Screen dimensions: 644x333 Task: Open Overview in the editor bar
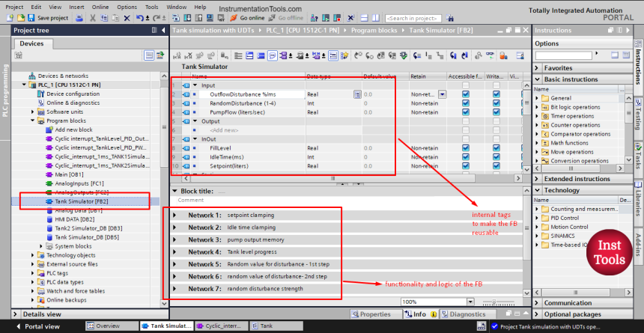click(x=112, y=326)
